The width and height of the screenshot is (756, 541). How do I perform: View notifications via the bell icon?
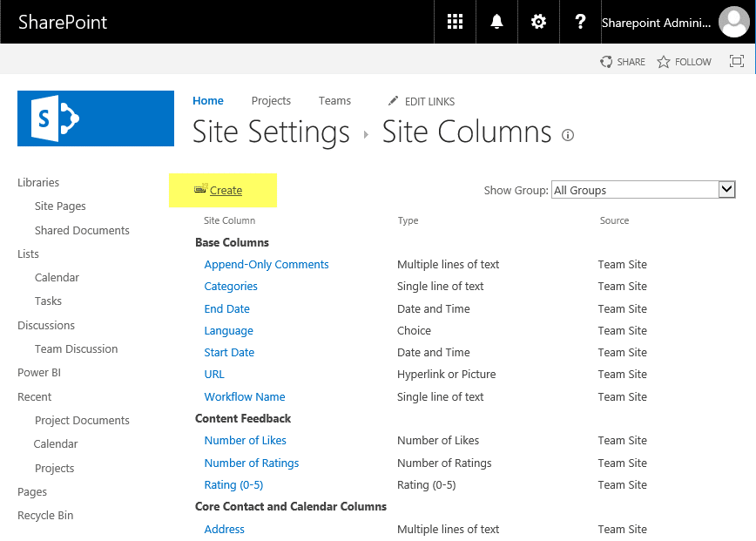[x=496, y=22]
